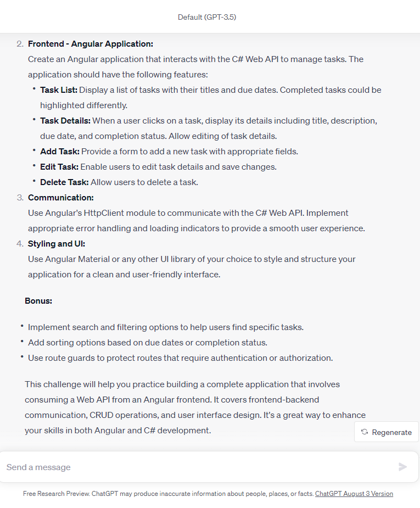This screenshot has width=420, height=508.
Task: Focus the Send a message input field
Action: coord(201,467)
